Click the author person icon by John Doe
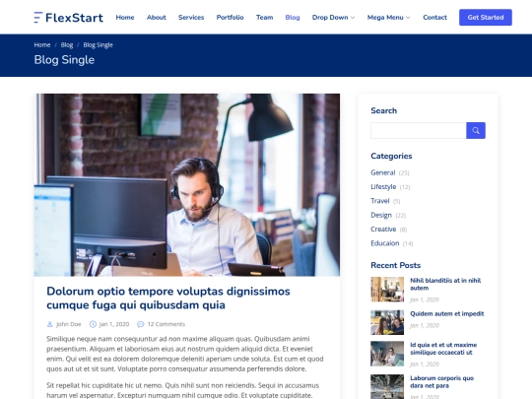This screenshot has height=399, width=532. [49, 324]
